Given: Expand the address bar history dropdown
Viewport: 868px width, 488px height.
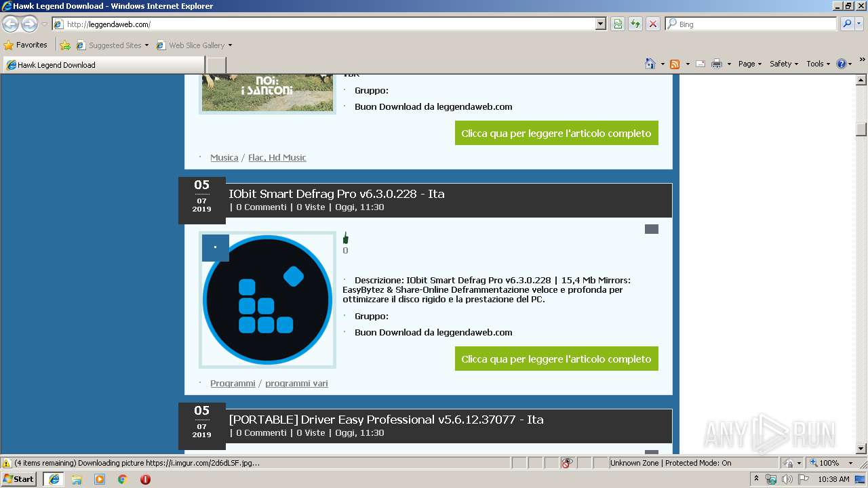Looking at the screenshot, I should 601,24.
